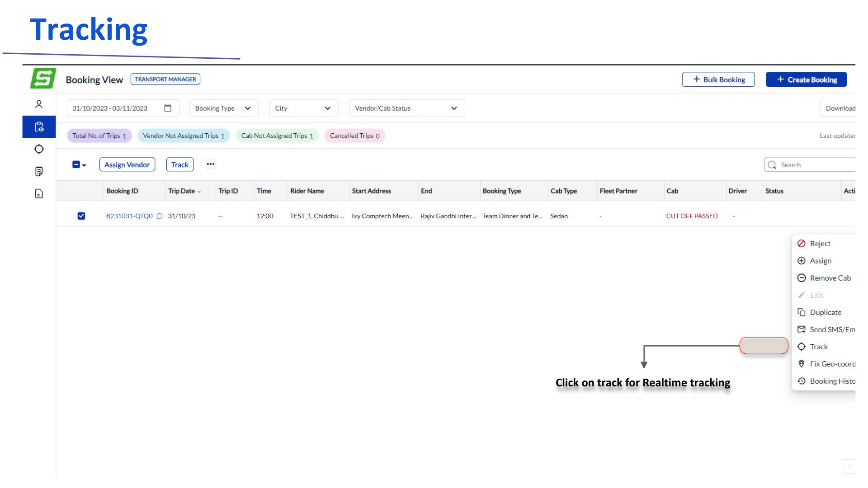Select the Cancelled Trips pink chip
The image size is (868, 488).
(x=354, y=136)
